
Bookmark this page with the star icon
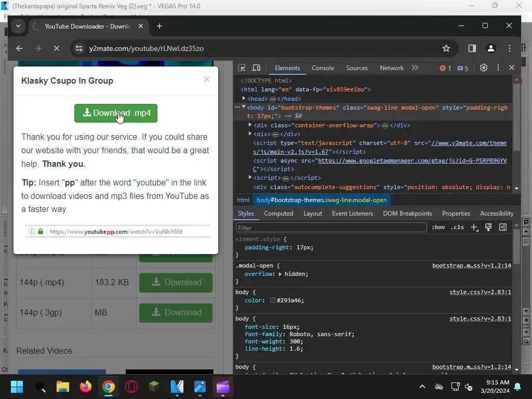(446, 48)
